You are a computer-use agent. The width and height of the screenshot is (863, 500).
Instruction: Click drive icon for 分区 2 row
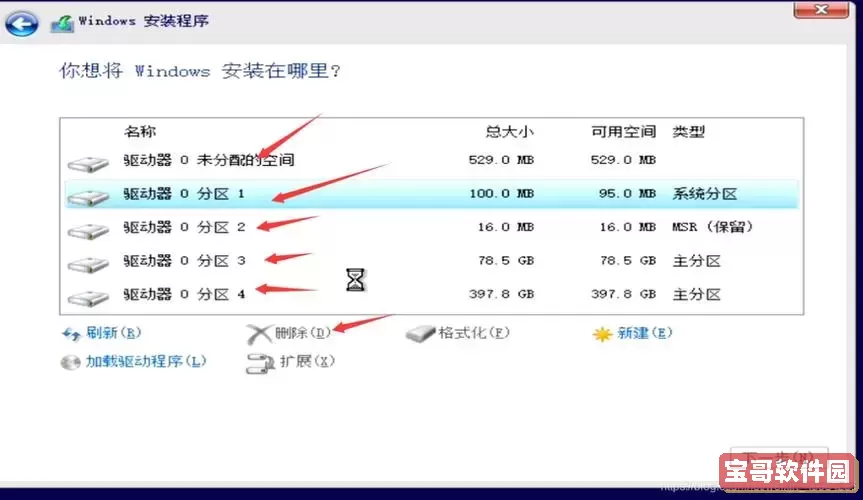pos(88,231)
